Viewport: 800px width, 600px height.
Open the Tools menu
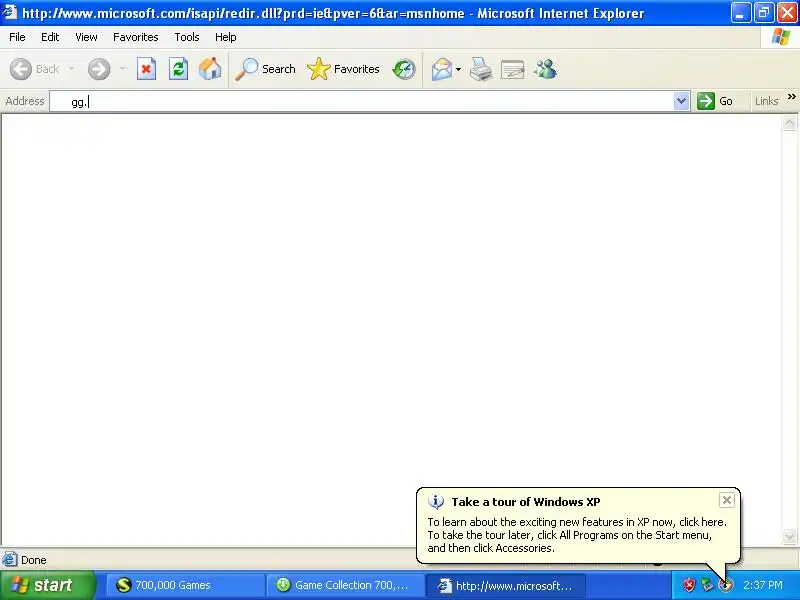[187, 37]
